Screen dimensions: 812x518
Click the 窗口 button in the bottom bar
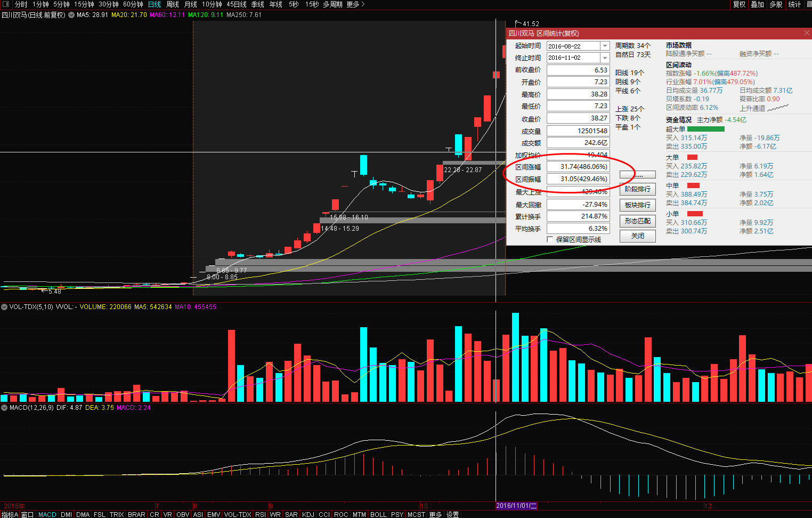(28, 514)
